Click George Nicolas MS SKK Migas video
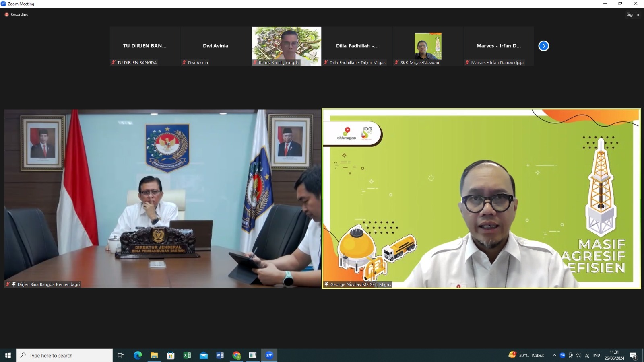 coord(481,198)
